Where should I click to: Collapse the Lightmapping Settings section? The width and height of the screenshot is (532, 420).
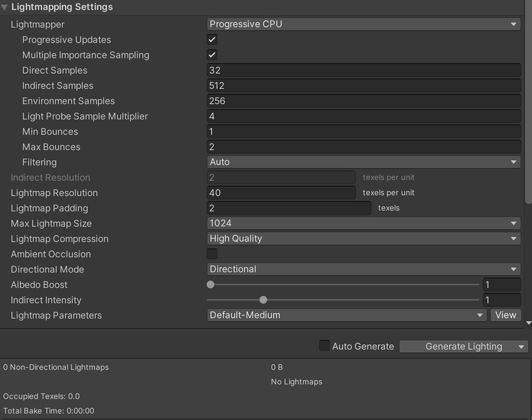(x=5, y=8)
